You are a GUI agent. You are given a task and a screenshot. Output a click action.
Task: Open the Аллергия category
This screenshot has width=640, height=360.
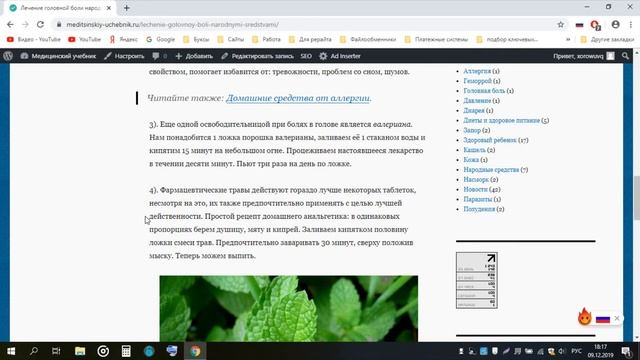click(477, 71)
